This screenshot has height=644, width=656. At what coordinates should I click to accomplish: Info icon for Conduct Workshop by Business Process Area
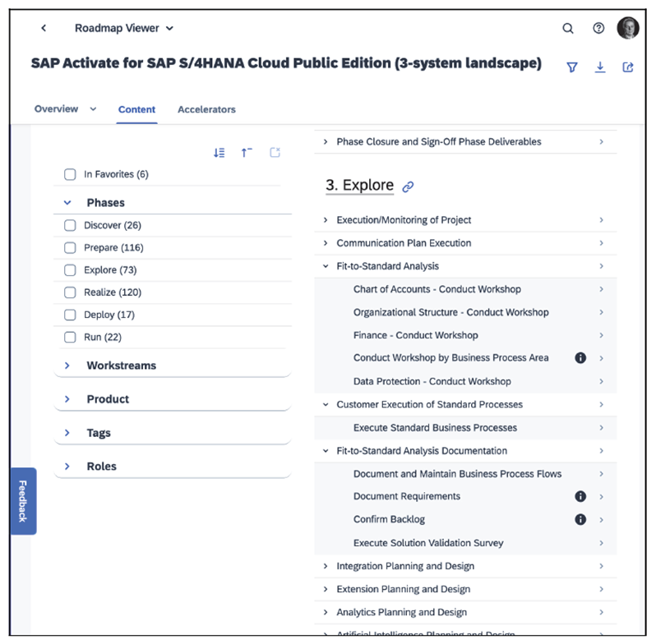580,358
